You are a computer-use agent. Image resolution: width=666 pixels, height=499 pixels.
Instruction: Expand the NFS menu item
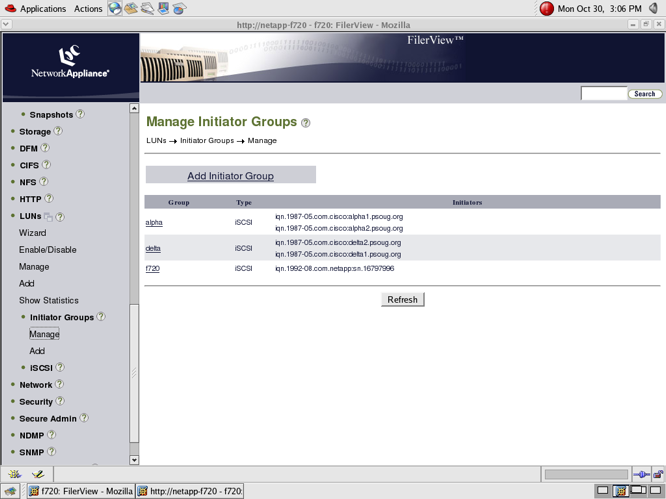pyautogui.click(x=28, y=182)
